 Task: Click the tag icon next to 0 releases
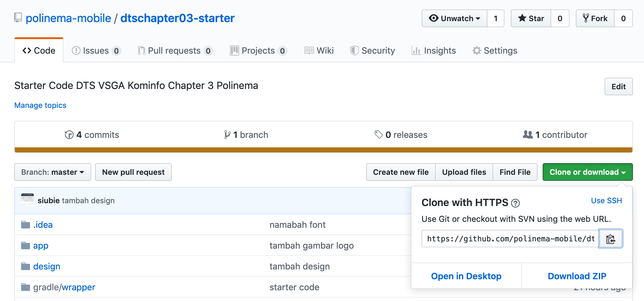379,135
